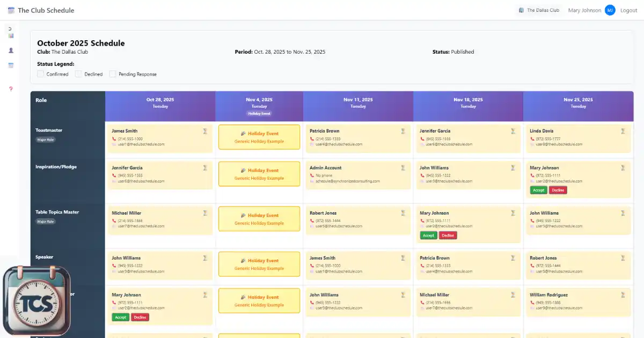
Task: Open the bar chart icon in sidebar
Action: (x=11, y=35)
